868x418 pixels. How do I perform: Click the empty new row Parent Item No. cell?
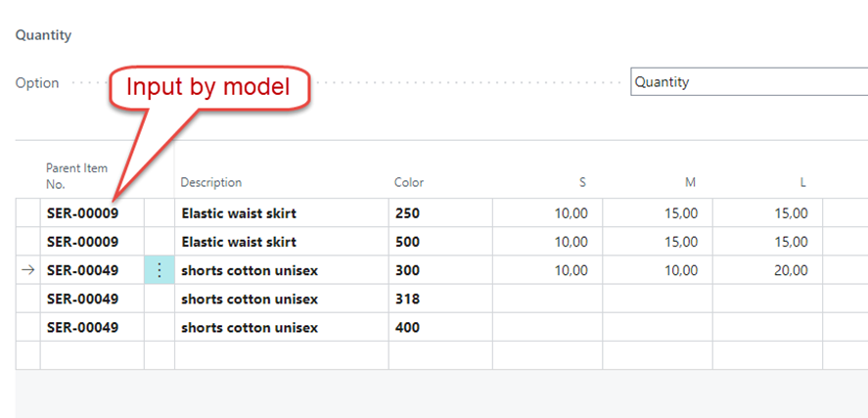(x=92, y=355)
